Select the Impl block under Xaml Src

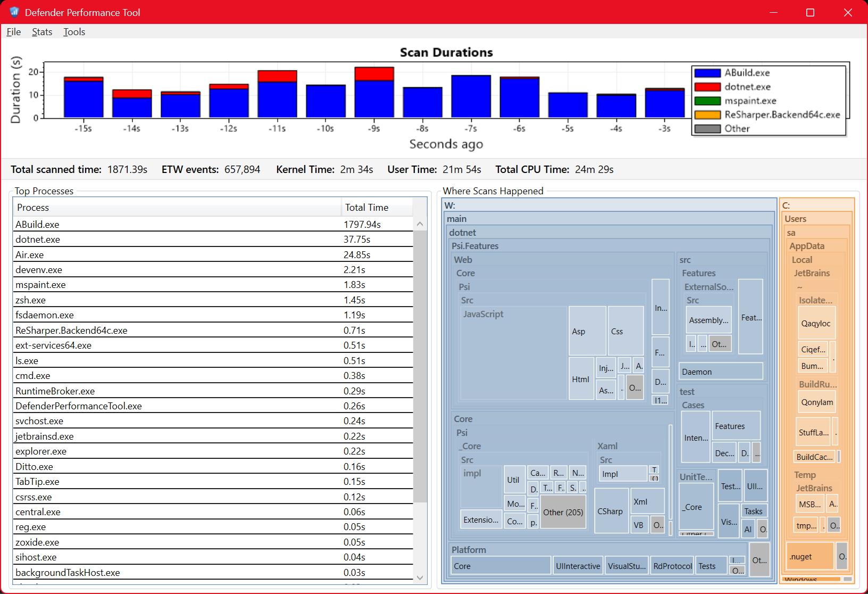[623, 474]
